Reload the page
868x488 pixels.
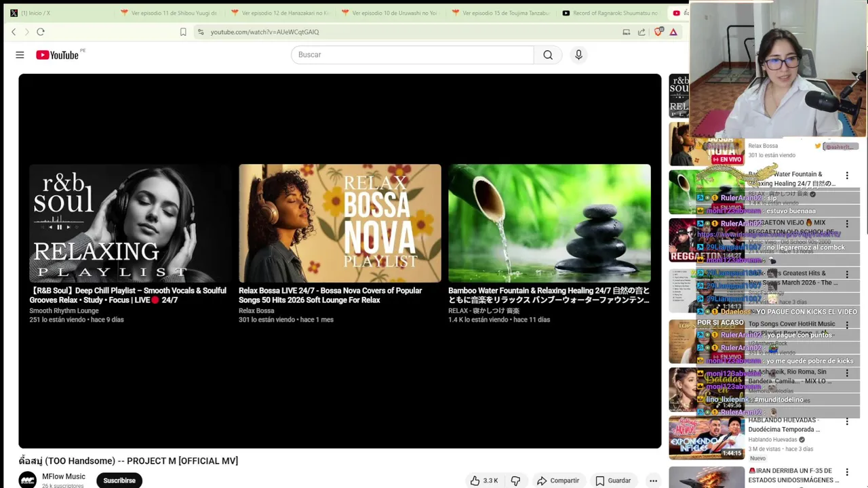coord(41,32)
